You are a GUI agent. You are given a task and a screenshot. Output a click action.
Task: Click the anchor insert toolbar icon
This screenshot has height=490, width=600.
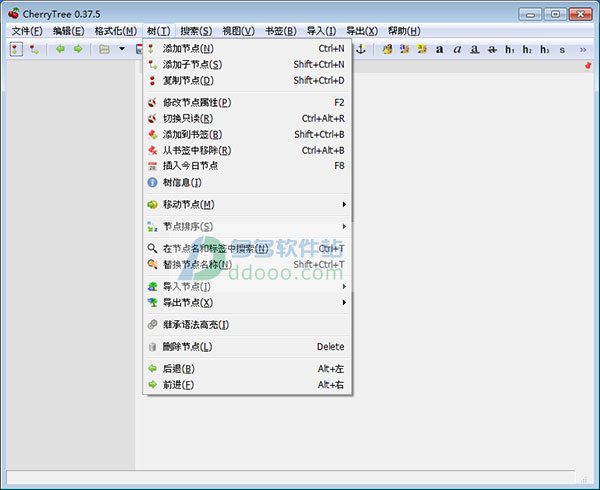click(361, 49)
